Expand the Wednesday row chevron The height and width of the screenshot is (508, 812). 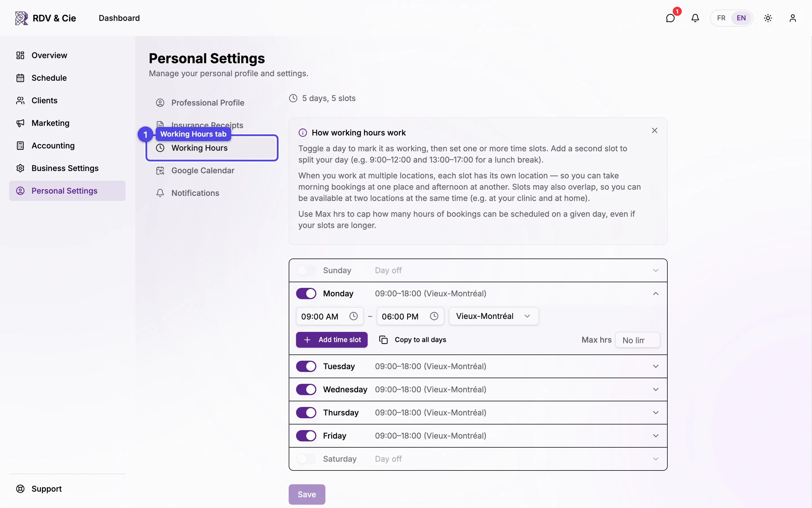[x=656, y=389]
